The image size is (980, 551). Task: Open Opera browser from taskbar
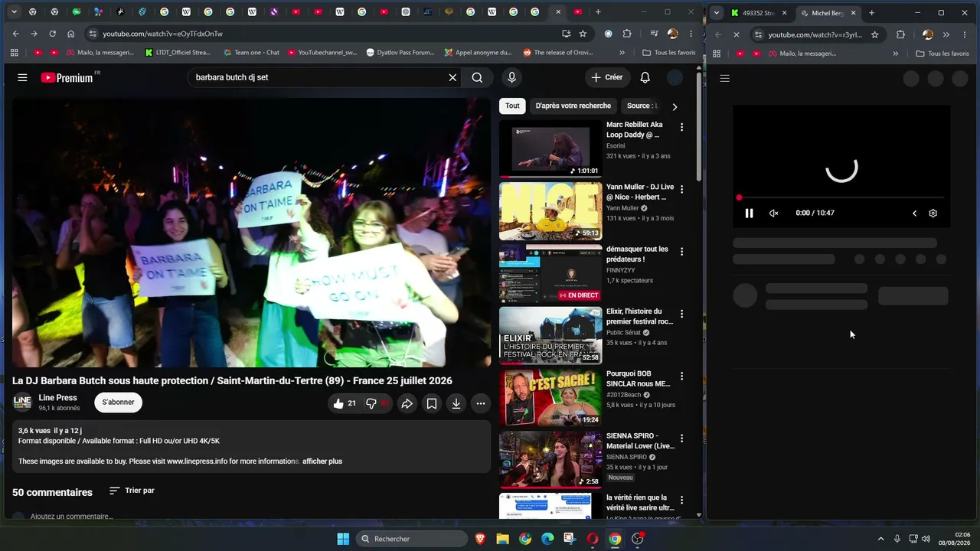(x=592, y=539)
